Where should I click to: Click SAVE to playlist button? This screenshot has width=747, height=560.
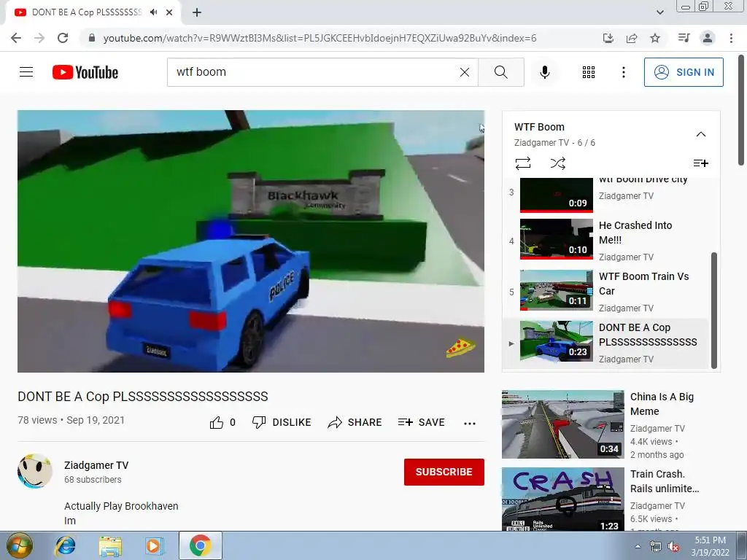coord(421,422)
